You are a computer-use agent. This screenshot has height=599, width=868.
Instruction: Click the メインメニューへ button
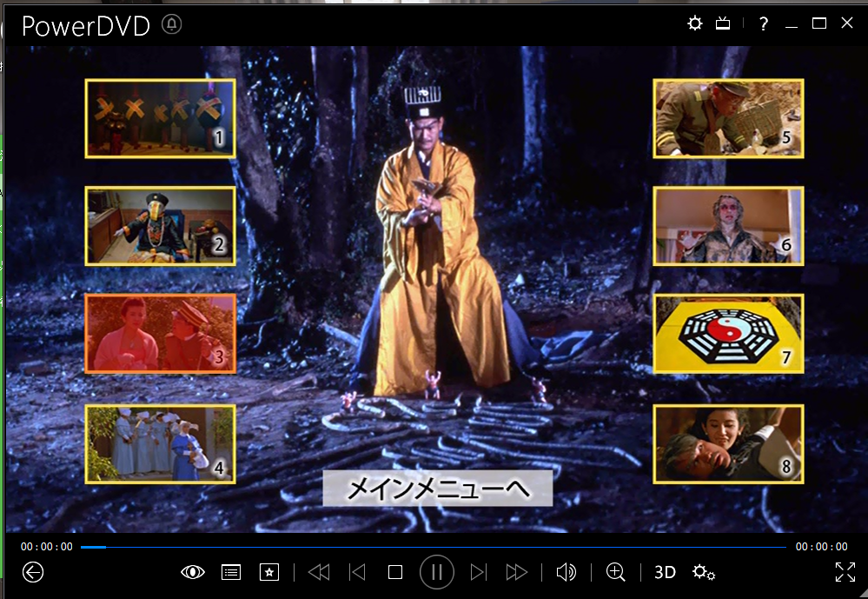[x=438, y=489]
